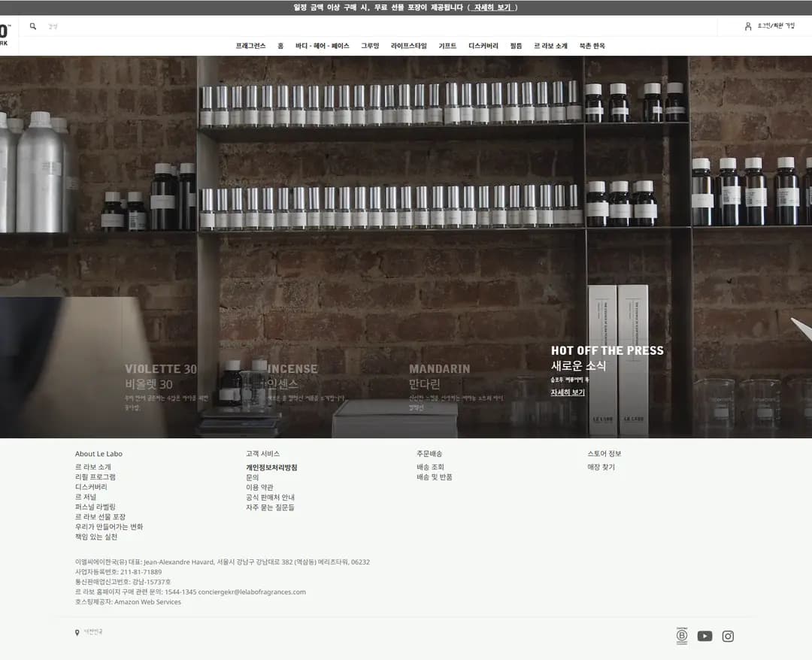Viewport: 812px width, 660px height.
Task: Click the 고객 서비스 footer heading
Action: 262,453
